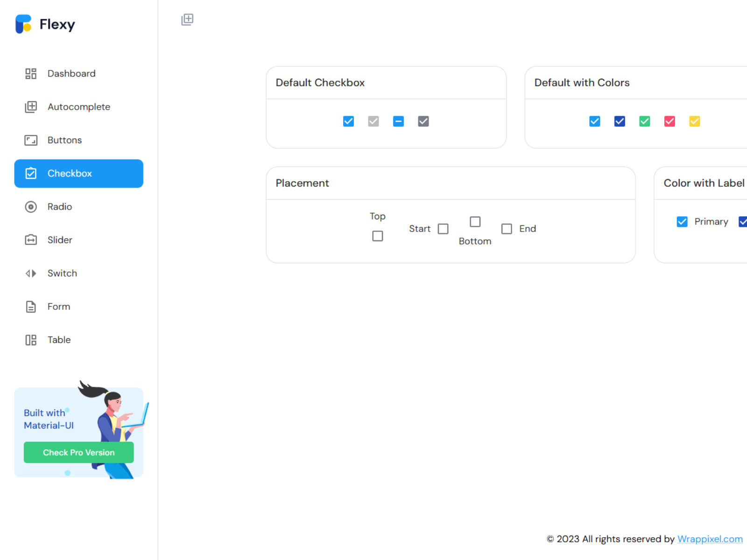Screen dimensions: 747x560
Task: Check the End placement checkbox
Action: [x=507, y=229]
